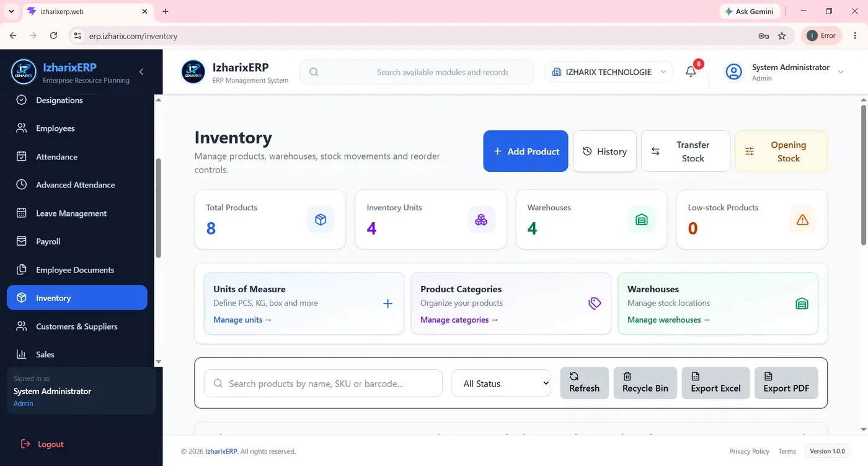Click the browser back arrow
The height and width of the screenshot is (466, 868).
pyautogui.click(x=13, y=36)
